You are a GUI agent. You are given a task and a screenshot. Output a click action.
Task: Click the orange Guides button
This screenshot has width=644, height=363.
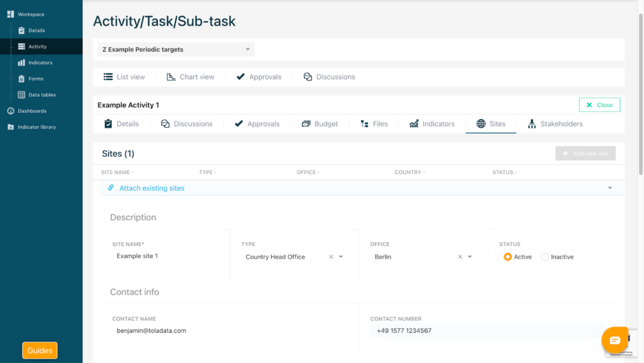click(x=40, y=350)
